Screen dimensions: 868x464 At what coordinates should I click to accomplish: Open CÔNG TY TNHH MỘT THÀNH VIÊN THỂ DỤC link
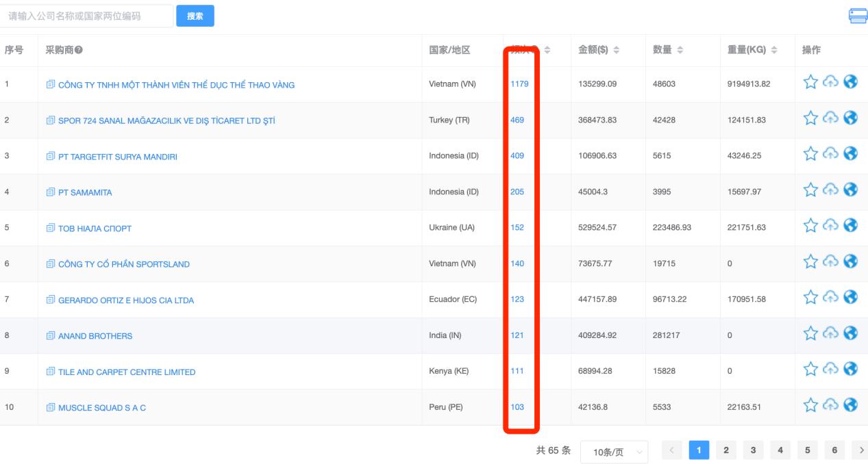(x=177, y=85)
